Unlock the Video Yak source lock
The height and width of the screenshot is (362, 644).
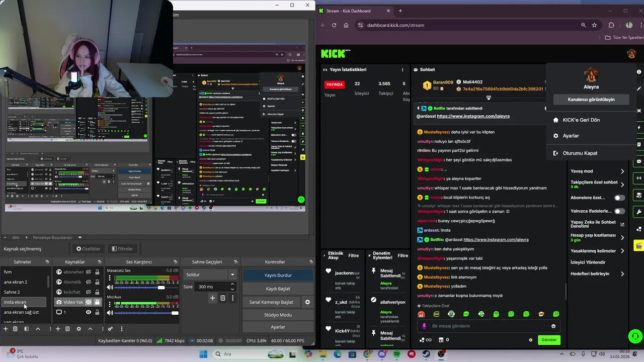[97, 302]
